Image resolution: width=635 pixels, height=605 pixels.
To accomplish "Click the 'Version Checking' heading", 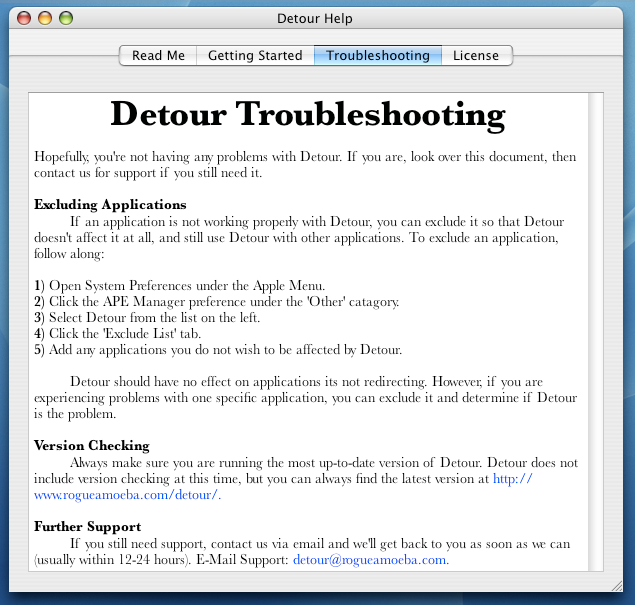I will [x=92, y=445].
